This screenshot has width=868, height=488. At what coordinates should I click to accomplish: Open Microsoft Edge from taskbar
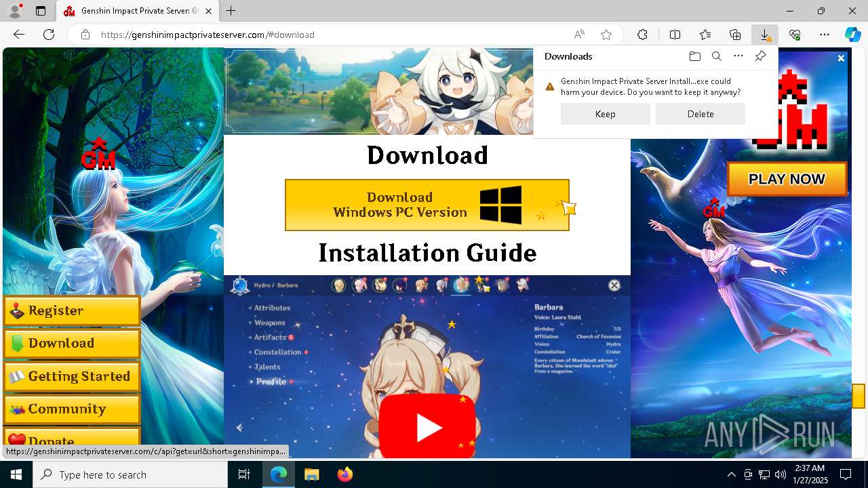pos(279,474)
